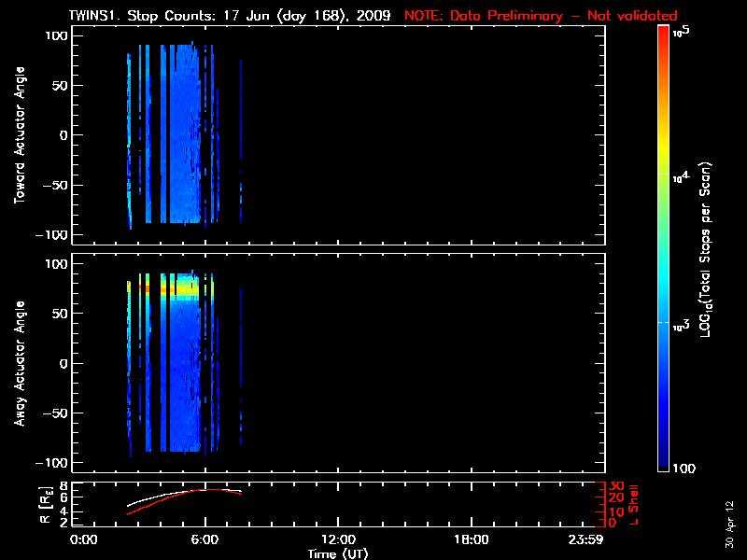Click the dark blue bottom of the color bar
Viewport: 747px width, 560px height.
coord(664,467)
